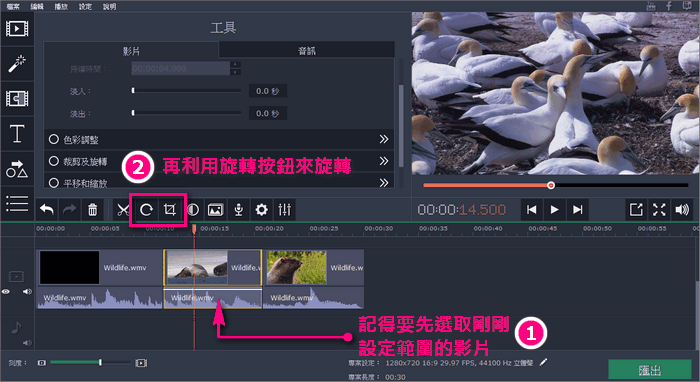
Task: Mute the video track speaker icon
Action: (x=27, y=291)
